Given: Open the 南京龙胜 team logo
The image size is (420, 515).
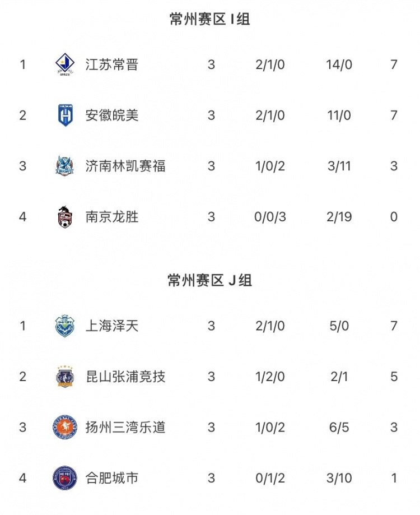Looking at the screenshot, I should tap(64, 217).
